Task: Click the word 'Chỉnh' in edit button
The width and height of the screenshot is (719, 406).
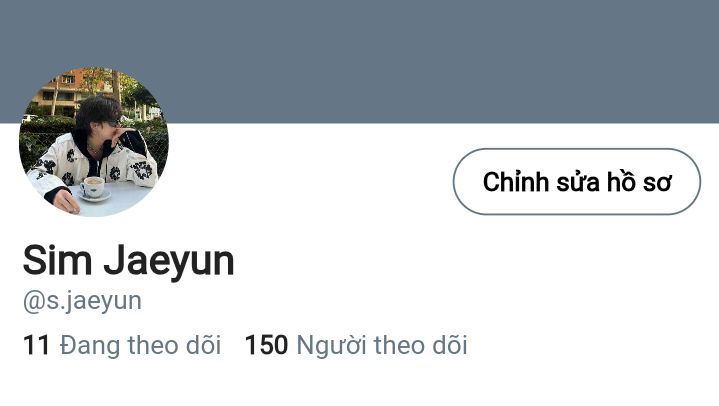Action: tap(515, 182)
